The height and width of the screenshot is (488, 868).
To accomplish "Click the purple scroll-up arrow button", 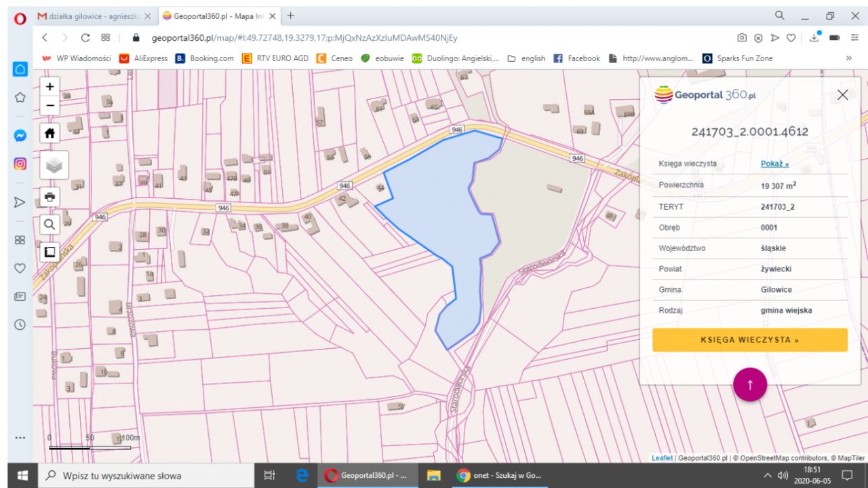I will pyautogui.click(x=749, y=384).
